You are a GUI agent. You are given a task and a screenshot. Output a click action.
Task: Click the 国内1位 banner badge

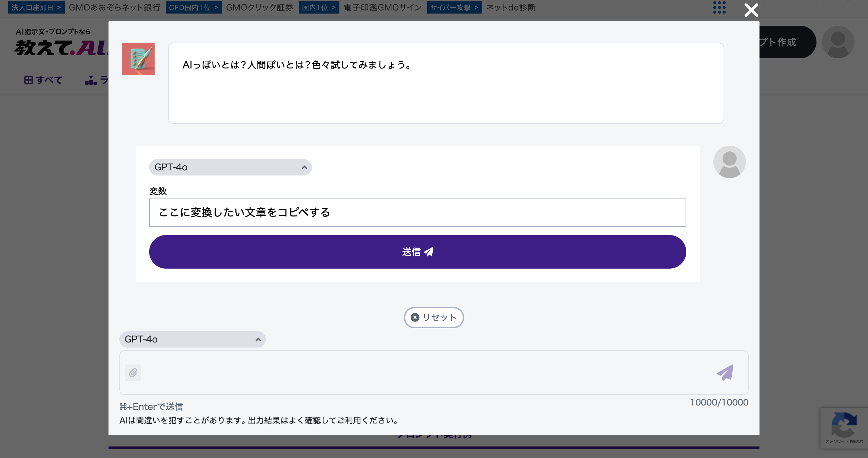(x=319, y=7)
